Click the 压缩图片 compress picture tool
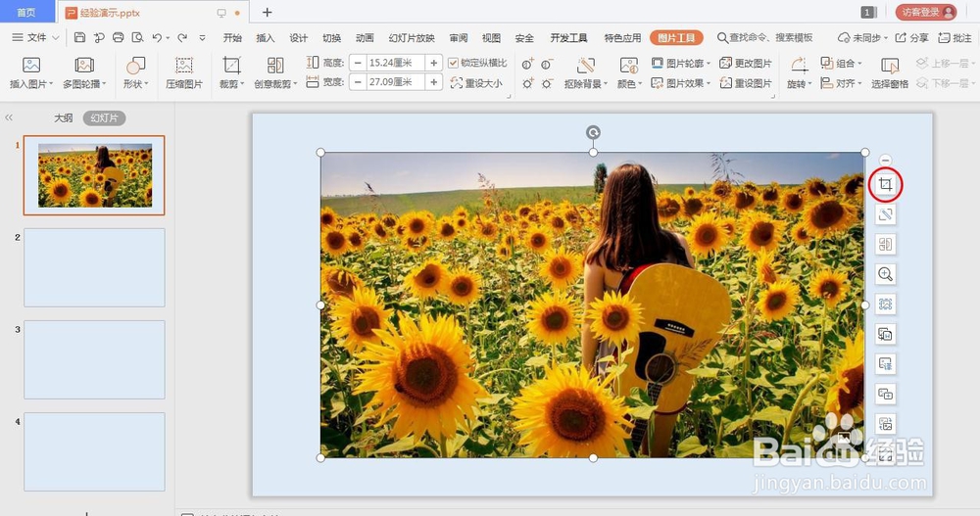 184,72
